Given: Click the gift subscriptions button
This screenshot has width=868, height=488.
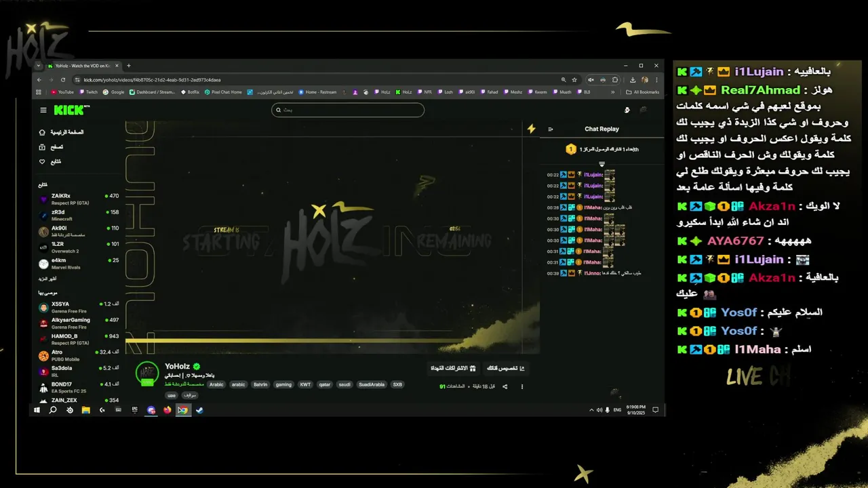Looking at the screenshot, I should tap(453, 368).
